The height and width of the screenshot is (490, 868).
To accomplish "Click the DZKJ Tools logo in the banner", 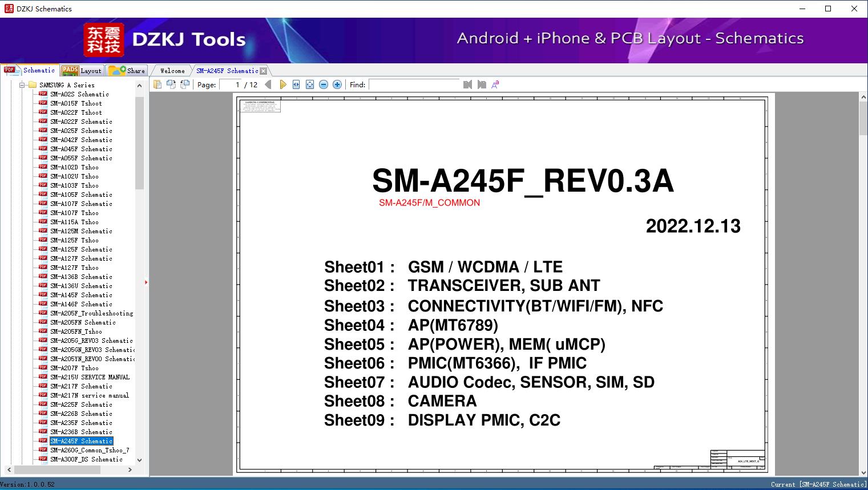I will pos(164,40).
